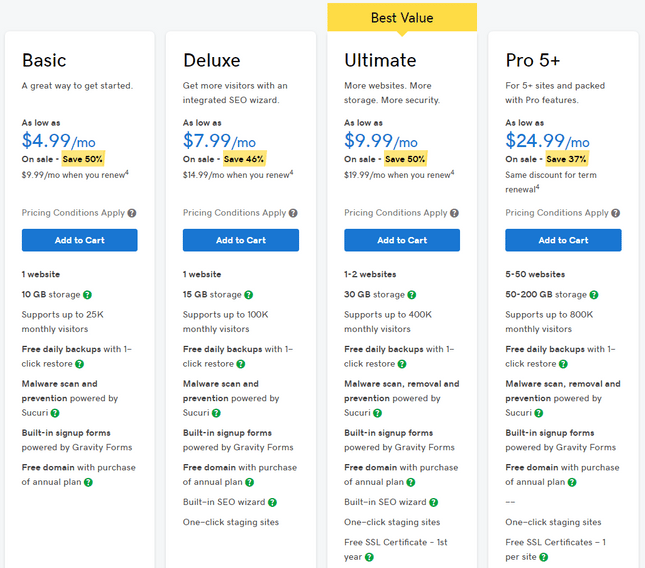Screen dimensions: 645x568
Task: Add the Basic plan to cart
Action: [79, 240]
